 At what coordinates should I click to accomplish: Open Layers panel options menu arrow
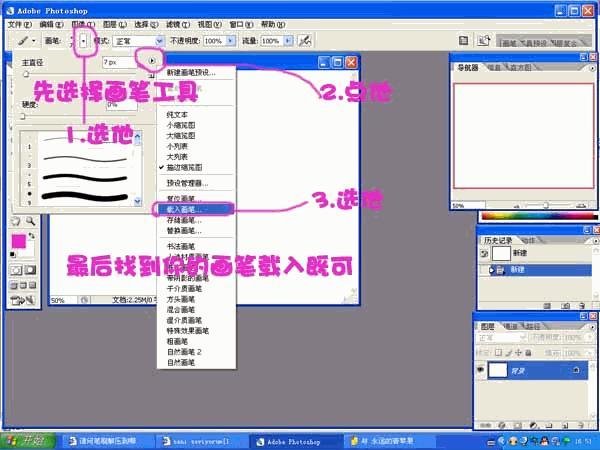click(592, 327)
